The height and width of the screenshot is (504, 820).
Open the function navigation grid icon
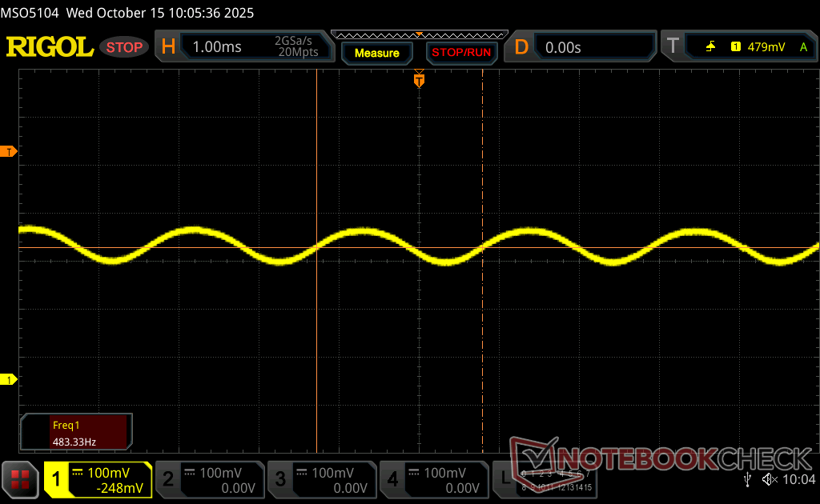tap(21, 479)
